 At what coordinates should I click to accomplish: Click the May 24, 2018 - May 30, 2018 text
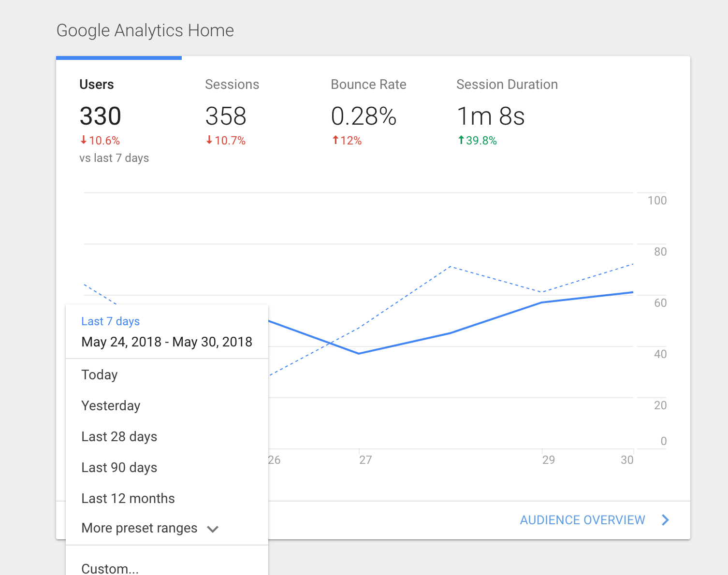point(167,342)
